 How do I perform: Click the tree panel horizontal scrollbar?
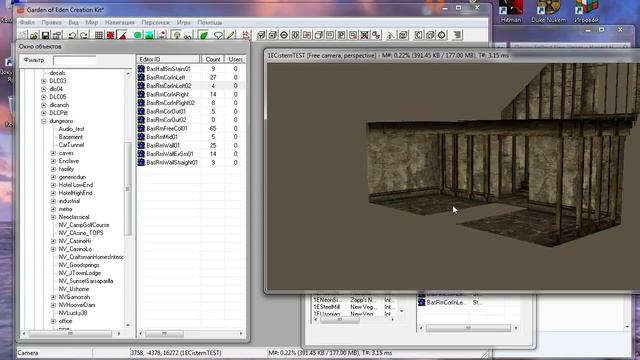(71, 334)
